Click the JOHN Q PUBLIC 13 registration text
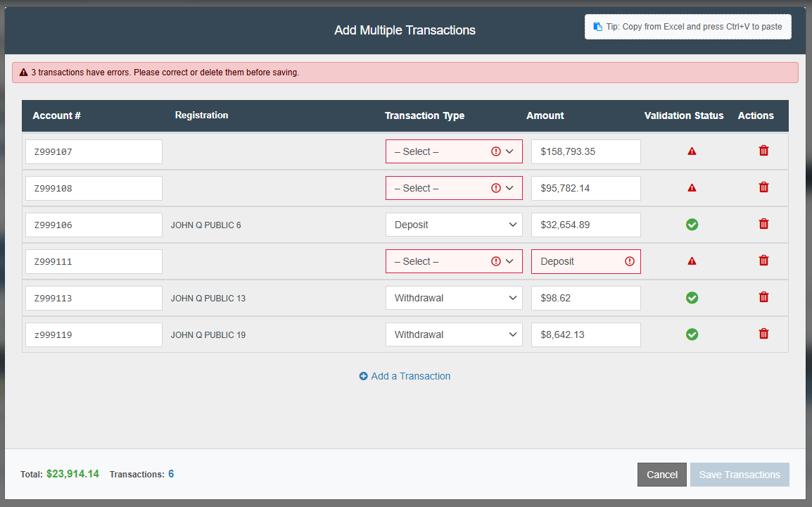812x507 pixels. 208,298
